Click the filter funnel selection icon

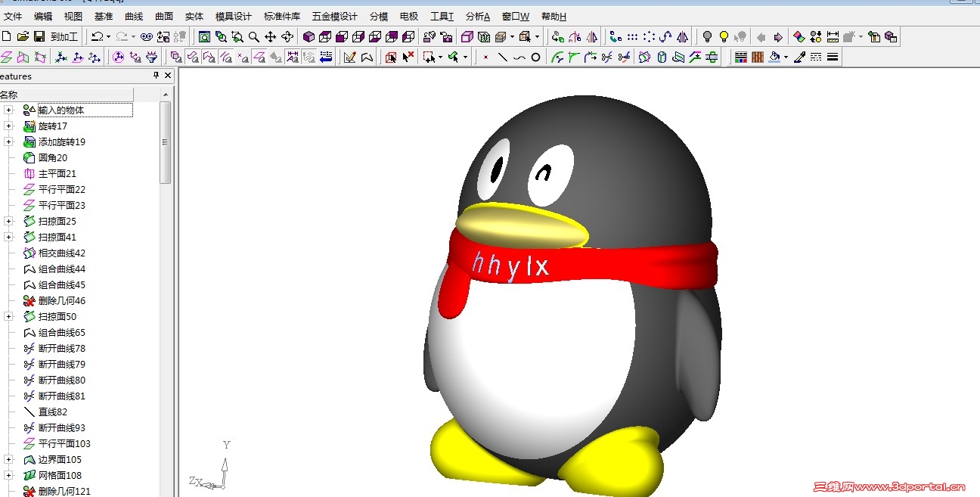click(x=152, y=57)
